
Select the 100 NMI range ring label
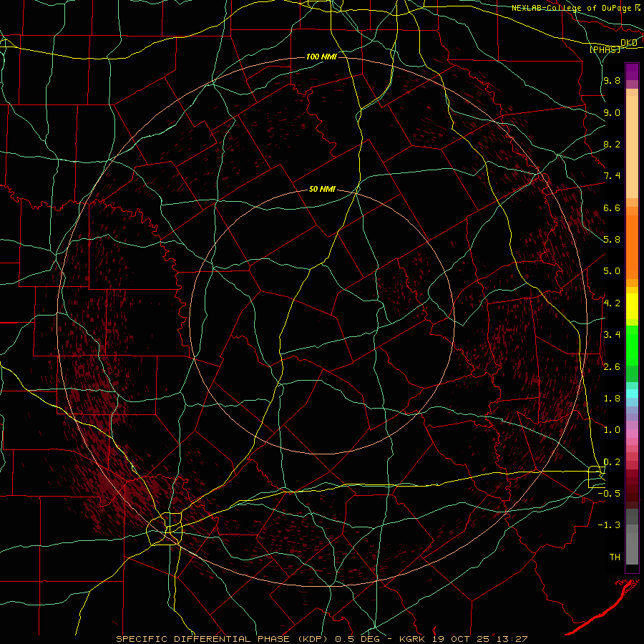[x=321, y=57]
